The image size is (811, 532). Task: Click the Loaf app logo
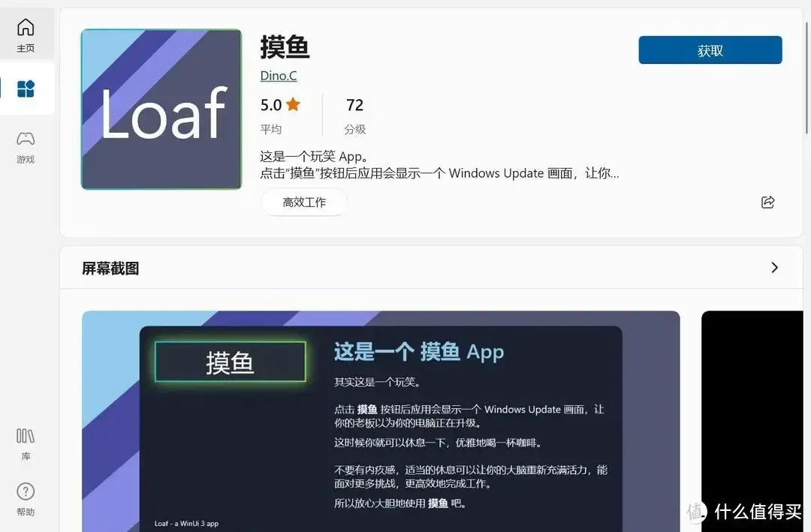pos(161,109)
